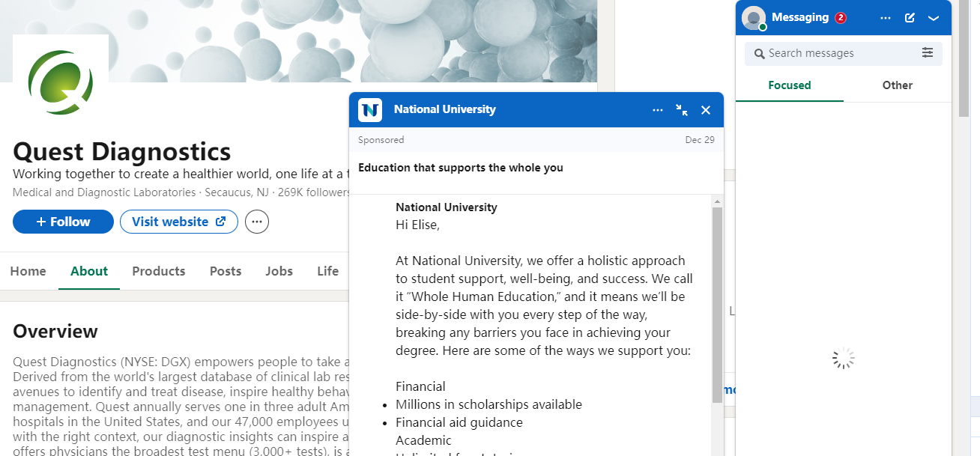Open Messaging panel options menu
The image size is (980, 456).
click(886, 18)
